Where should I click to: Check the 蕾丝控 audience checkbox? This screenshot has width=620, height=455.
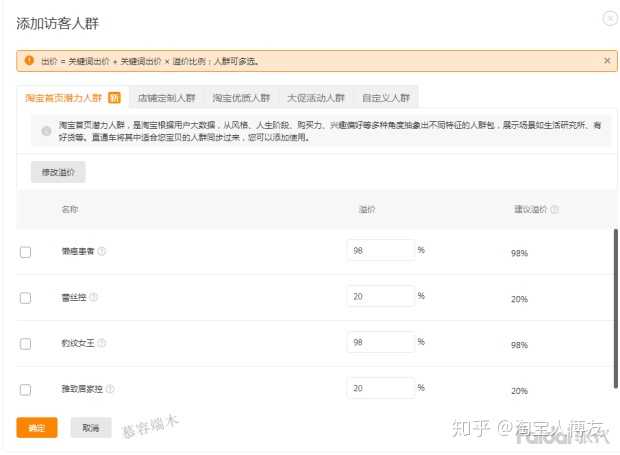pyautogui.click(x=26, y=298)
